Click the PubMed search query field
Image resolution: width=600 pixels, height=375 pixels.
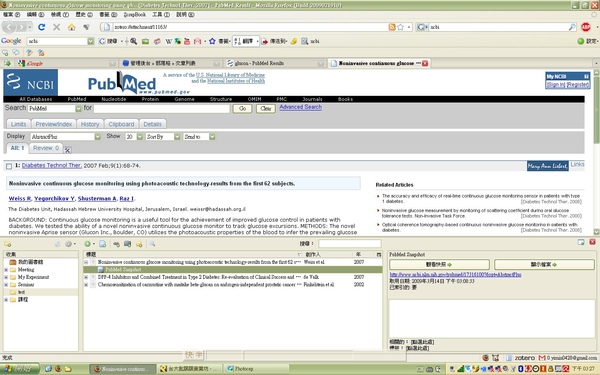(162, 109)
